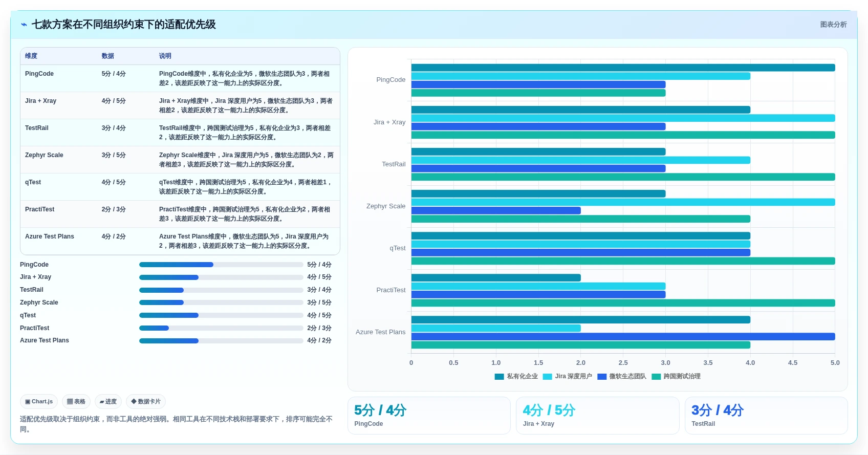Click the 5分 / 4分 score in the PingCode table row
868x455 pixels.
(114, 74)
